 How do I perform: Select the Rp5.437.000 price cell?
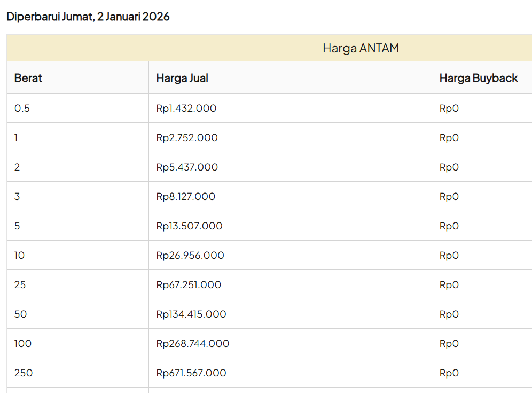click(187, 167)
